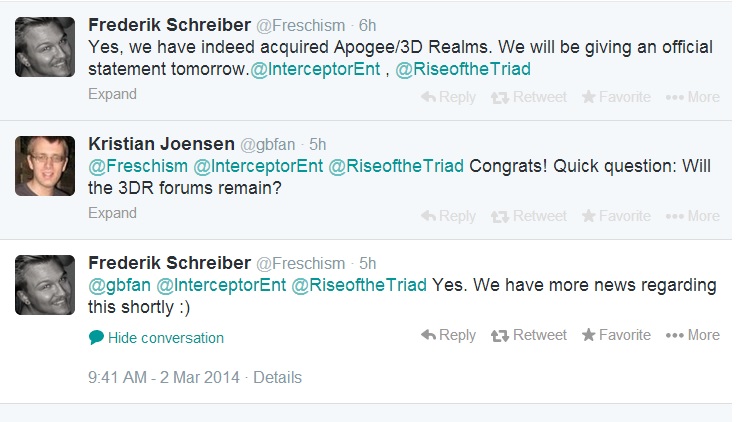
Task: Favorite the 'more news regarding this' tweet
Action: [x=616, y=335]
